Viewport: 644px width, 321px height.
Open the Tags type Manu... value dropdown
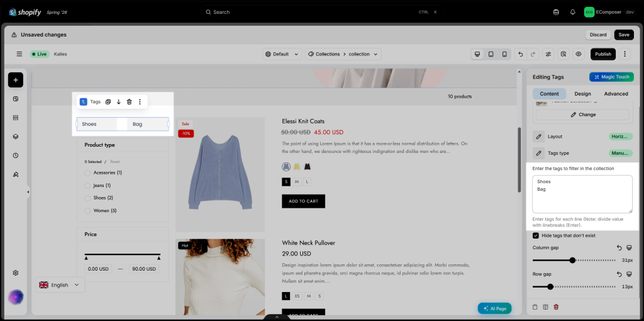pyautogui.click(x=621, y=154)
